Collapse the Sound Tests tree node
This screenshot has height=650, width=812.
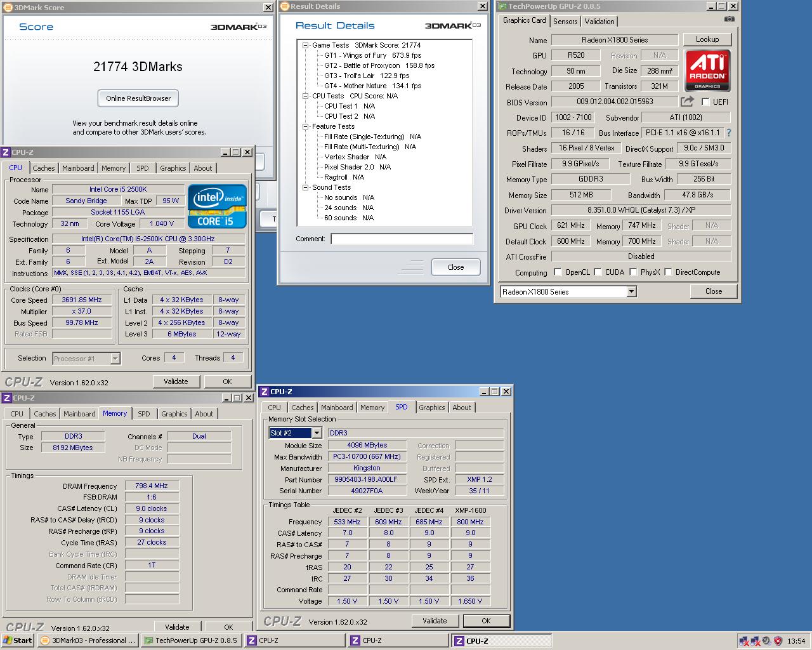pyautogui.click(x=305, y=187)
